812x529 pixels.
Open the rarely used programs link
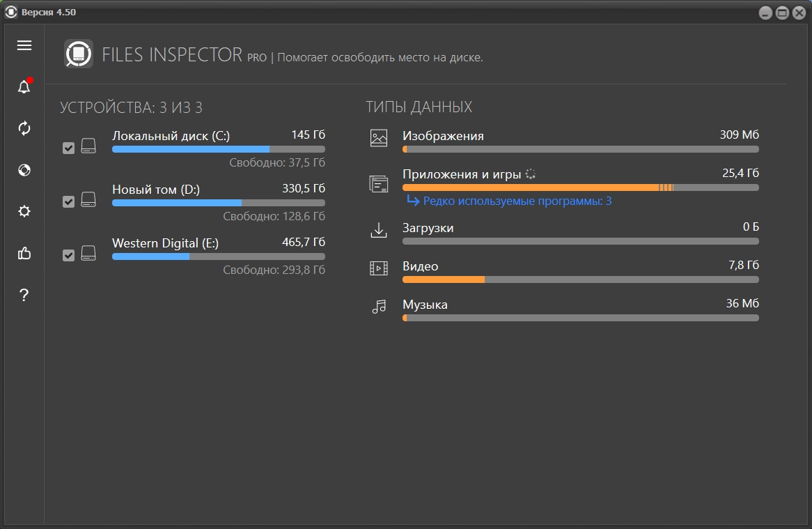point(517,201)
